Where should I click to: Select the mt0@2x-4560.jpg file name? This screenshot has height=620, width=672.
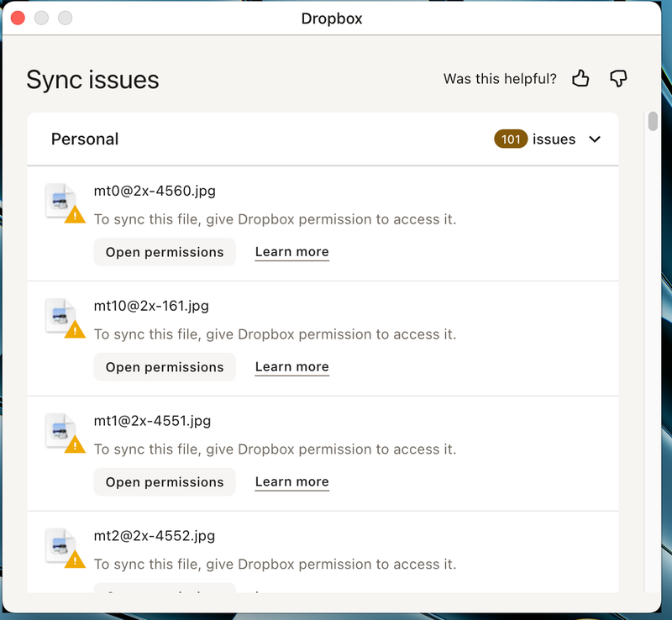coord(155,191)
